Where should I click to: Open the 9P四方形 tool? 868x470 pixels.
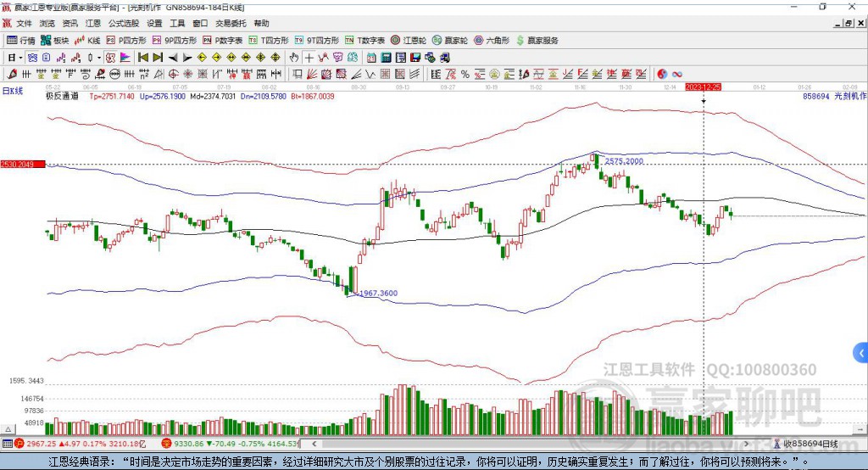point(175,41)
